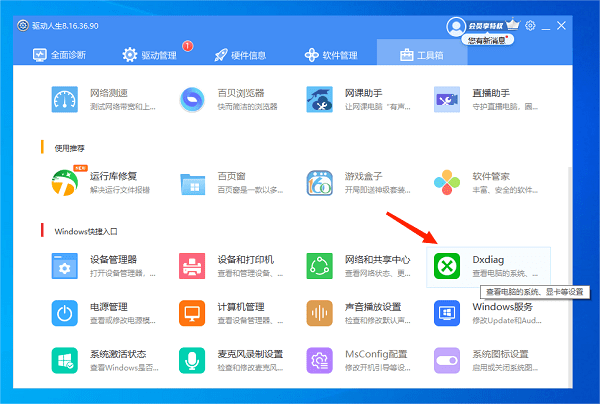Click the 网课助手 title text
The width and height of the screenshot is (600, 404).
tap(364, 93)
